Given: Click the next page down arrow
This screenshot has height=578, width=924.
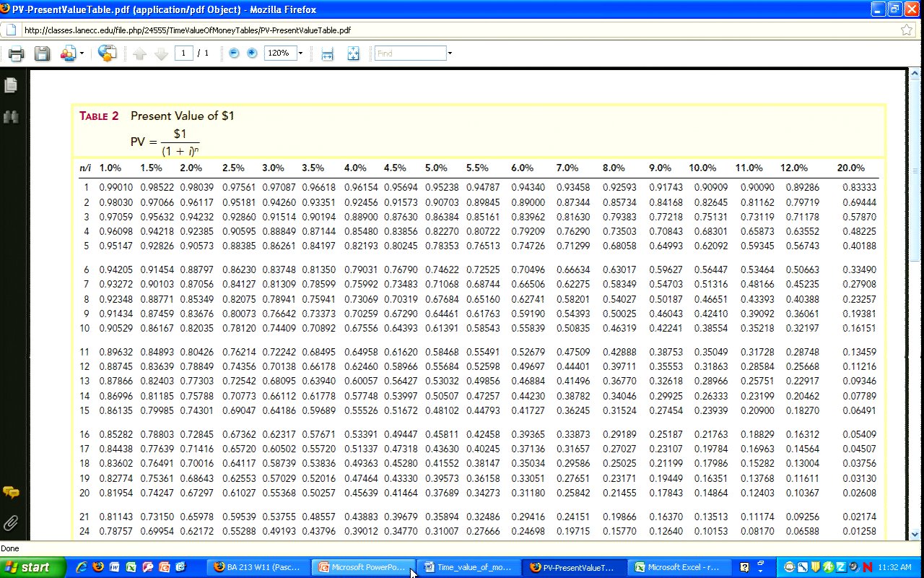Looking at the screenshot, I should (x=161, y=53).
